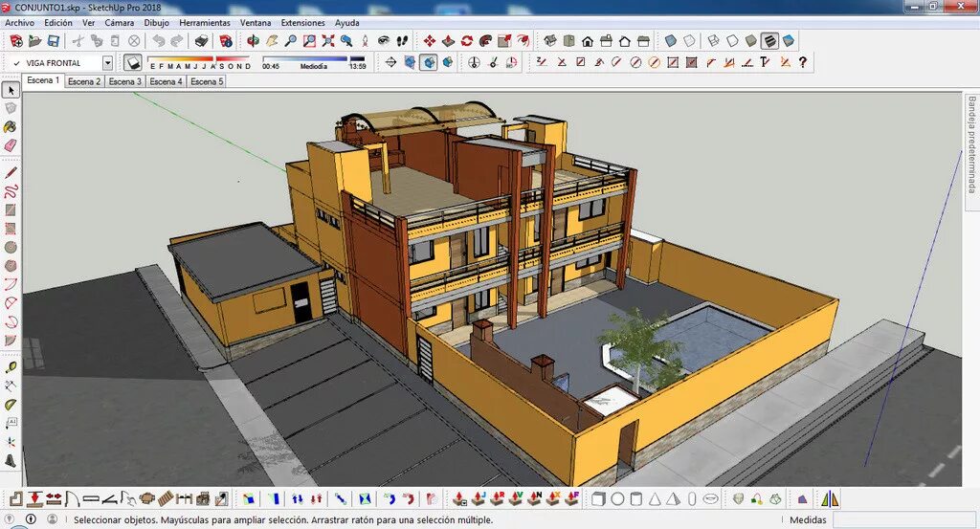This screenshot has width=980, height=529.
Task: Click the user sign-in status icon
Action: pyautogui.click(x=52, y=519)
